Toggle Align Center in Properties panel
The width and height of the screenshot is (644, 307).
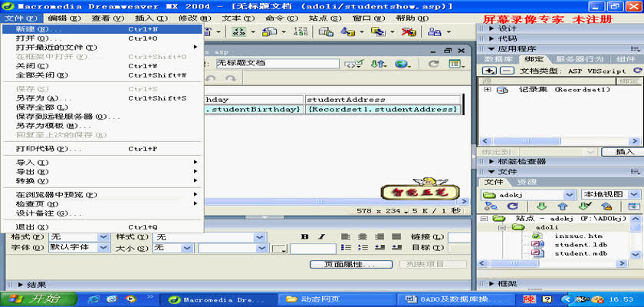pos(362,236)
